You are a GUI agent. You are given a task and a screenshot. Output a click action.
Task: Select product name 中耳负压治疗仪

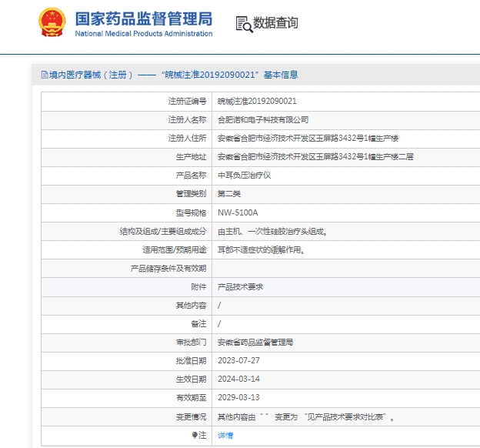point(245,176)
